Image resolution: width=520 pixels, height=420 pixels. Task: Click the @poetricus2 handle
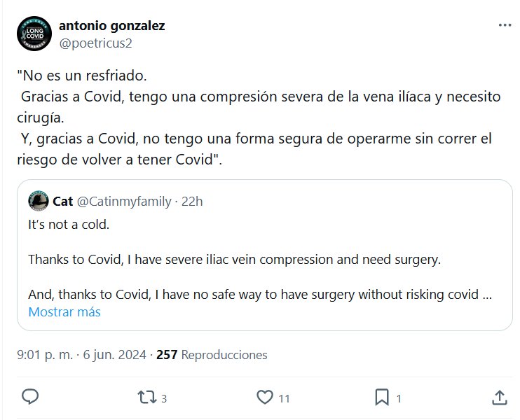coord(96,43)
